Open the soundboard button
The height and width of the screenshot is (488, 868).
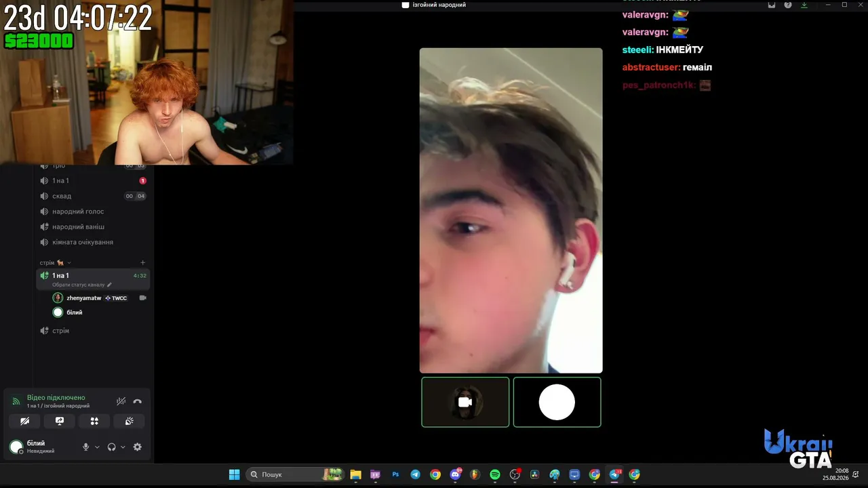tap(130, 421)
